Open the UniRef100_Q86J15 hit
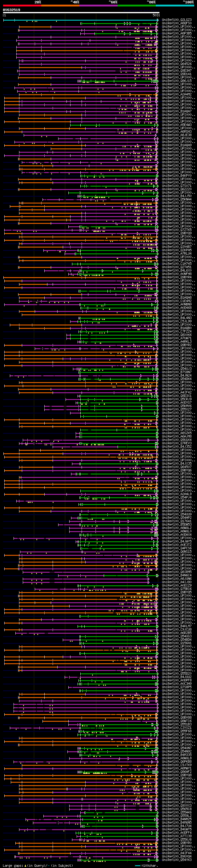 click(x=176, y=81)
